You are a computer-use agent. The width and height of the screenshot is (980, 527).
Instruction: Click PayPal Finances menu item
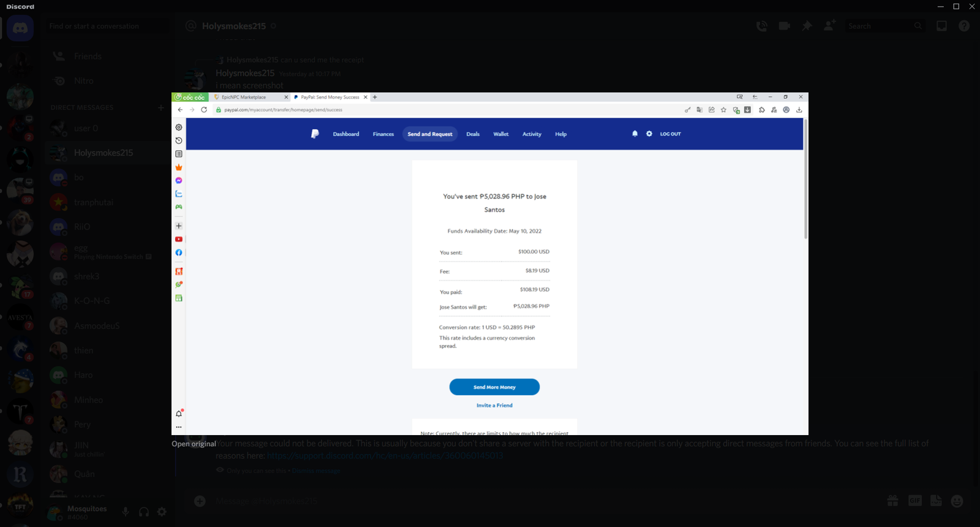click(x=383, y=134)
